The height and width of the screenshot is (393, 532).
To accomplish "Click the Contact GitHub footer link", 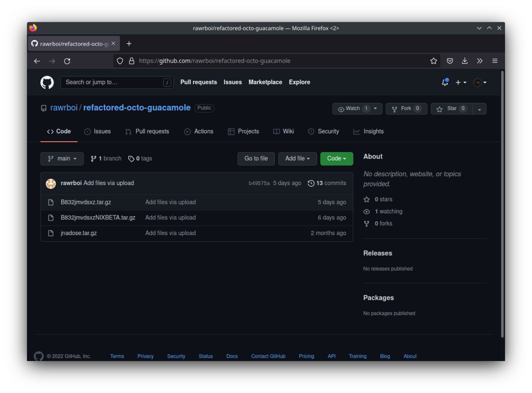I will tap(268, 356).
